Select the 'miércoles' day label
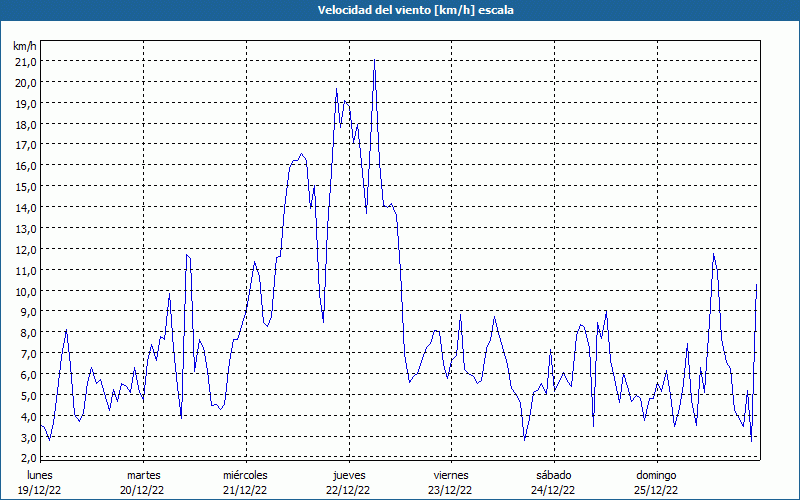 click(245, 475)
